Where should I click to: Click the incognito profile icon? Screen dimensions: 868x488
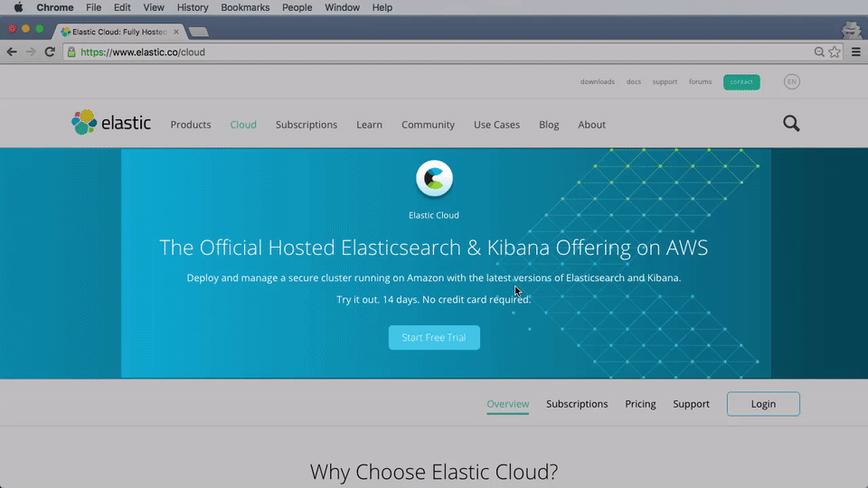pos(852,29)
